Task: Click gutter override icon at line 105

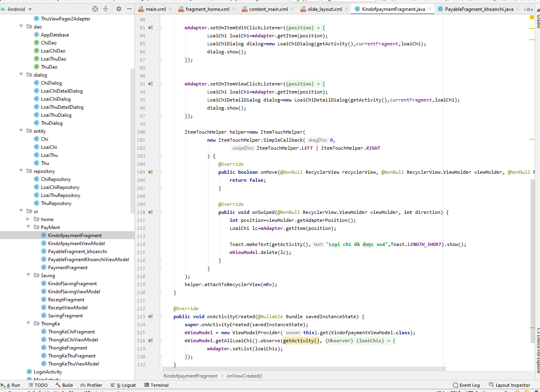Action: [x=151, y=172]
